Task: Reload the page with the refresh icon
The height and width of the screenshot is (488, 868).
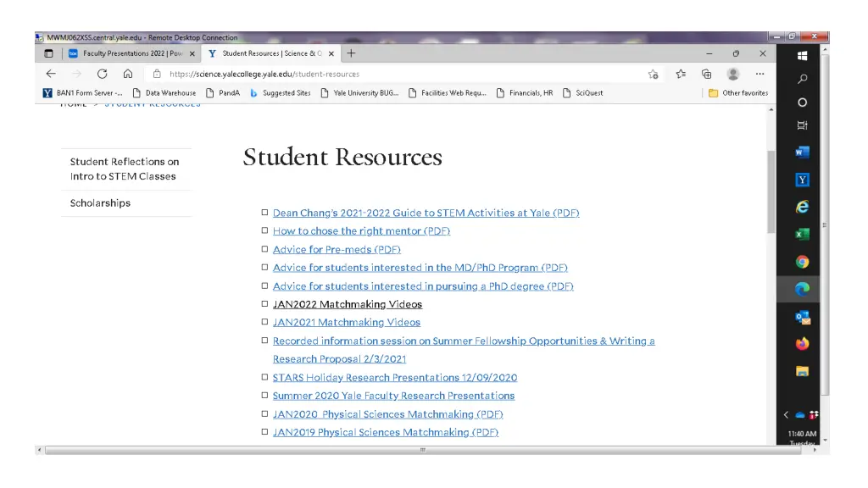Action: point(102,74)
